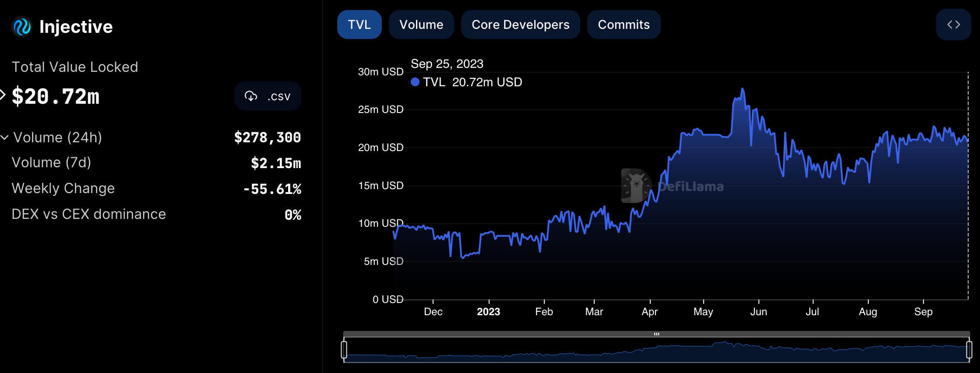Click the Mar x-axis label

[594, 312]
